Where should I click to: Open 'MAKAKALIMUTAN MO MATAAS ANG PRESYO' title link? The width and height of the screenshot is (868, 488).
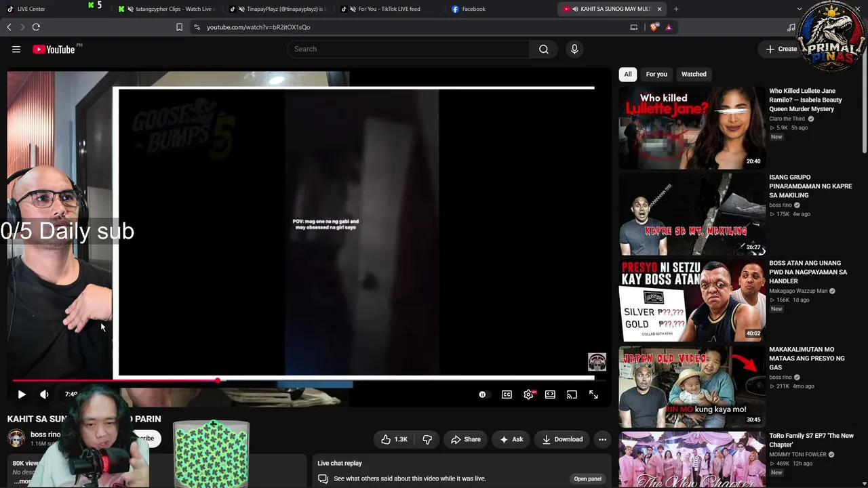click(807, 359)
